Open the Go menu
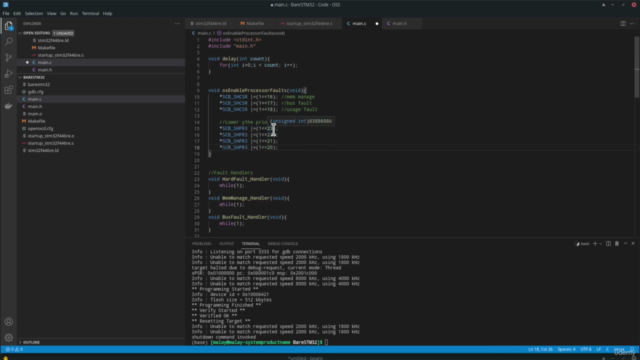This screenshot has height=360, width=640. 63,13
